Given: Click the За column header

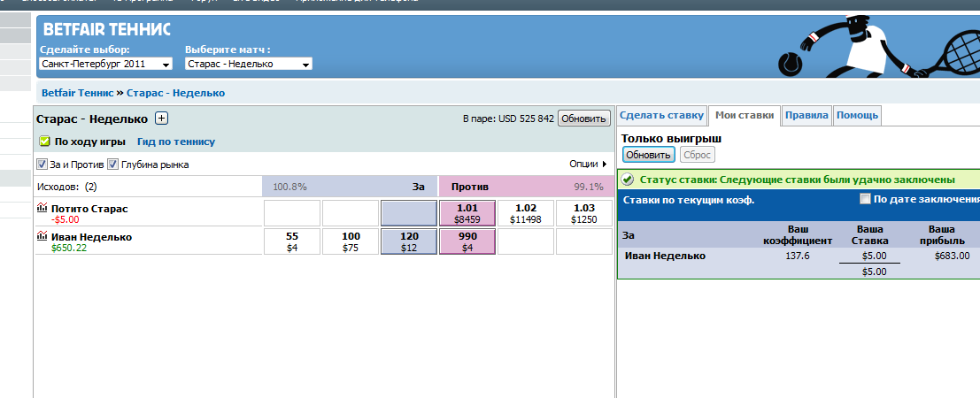Looking at the screenshot, I should [x=418, y=187].
